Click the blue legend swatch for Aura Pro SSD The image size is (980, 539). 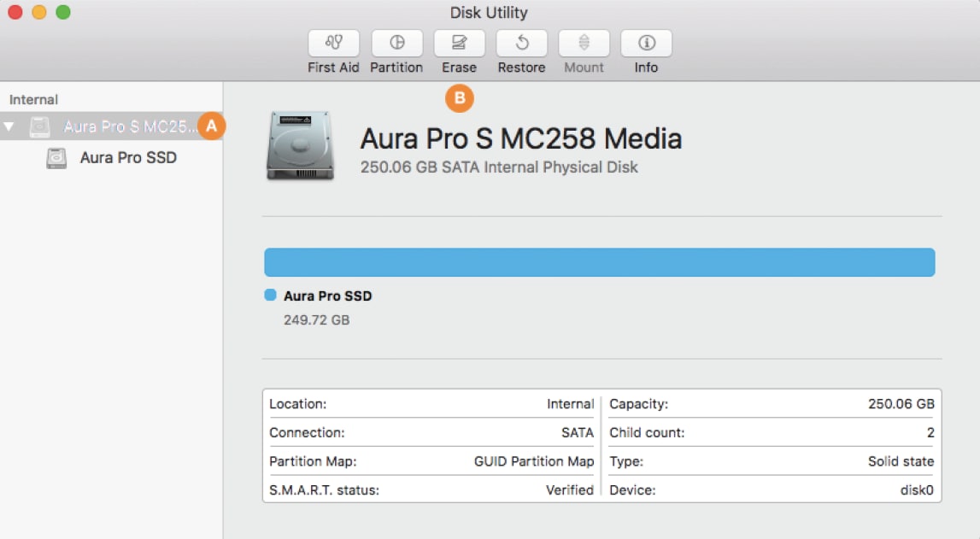tap(271, 296)
